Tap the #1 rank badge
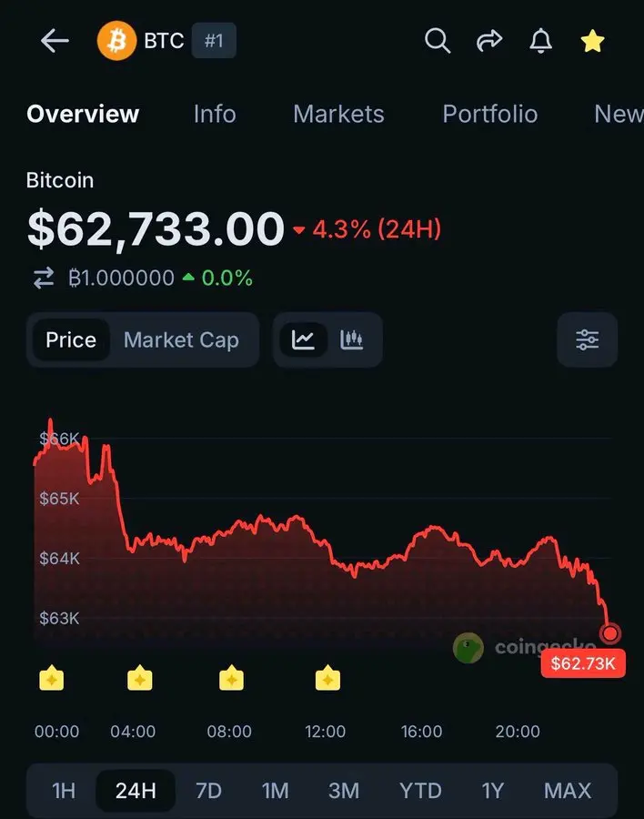The height and width of the screenshot is (819, 644). click(214, 41)
